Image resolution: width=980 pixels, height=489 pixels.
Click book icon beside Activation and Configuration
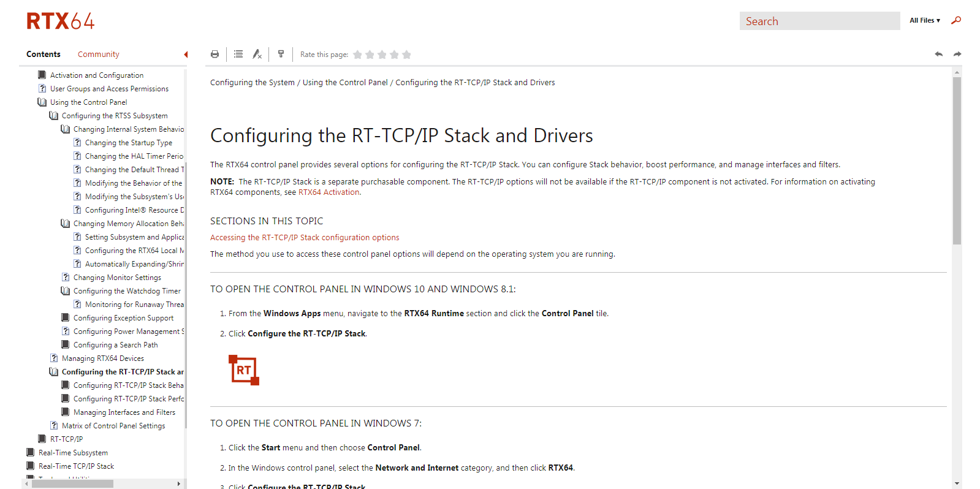42,75
